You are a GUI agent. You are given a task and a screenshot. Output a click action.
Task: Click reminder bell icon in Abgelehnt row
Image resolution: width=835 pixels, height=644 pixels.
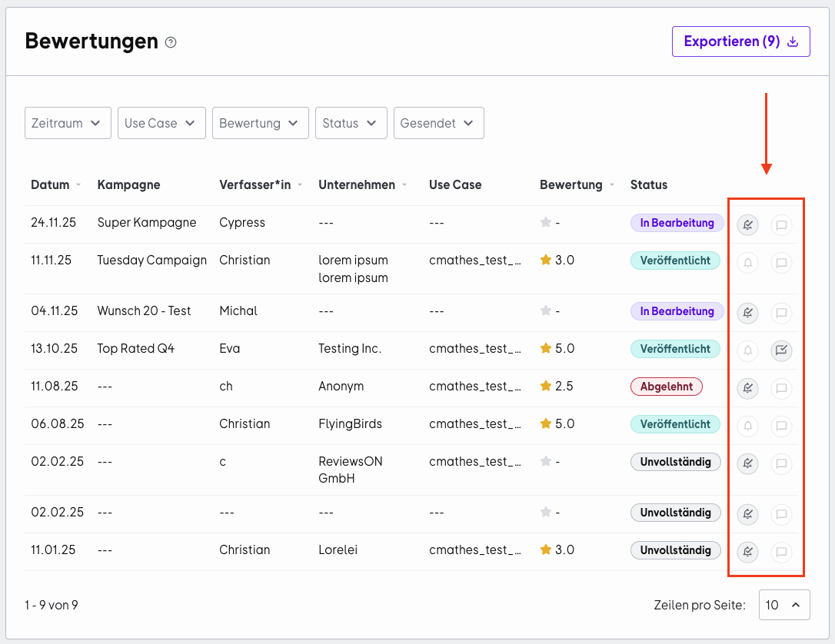point(747,388)
